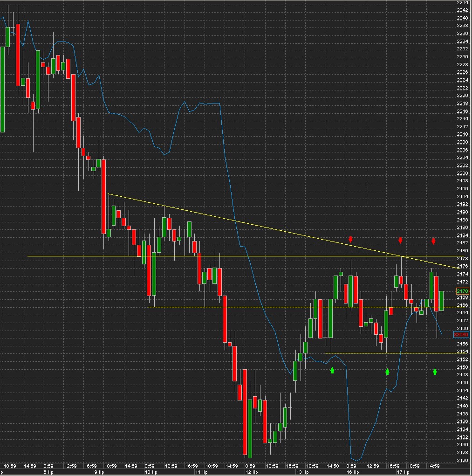Click the 17 lip date label
The image size is (472, 476).
tap(403, 472)
